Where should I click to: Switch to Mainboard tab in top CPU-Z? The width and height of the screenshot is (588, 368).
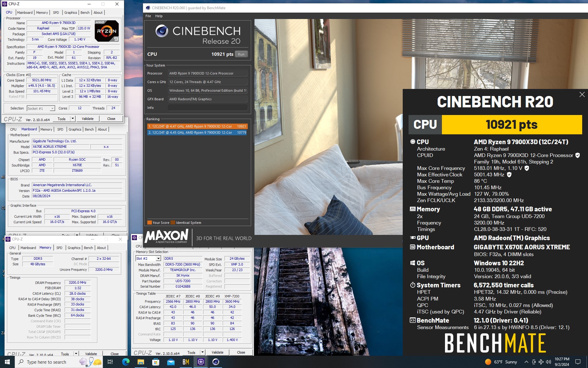[25, 13]
